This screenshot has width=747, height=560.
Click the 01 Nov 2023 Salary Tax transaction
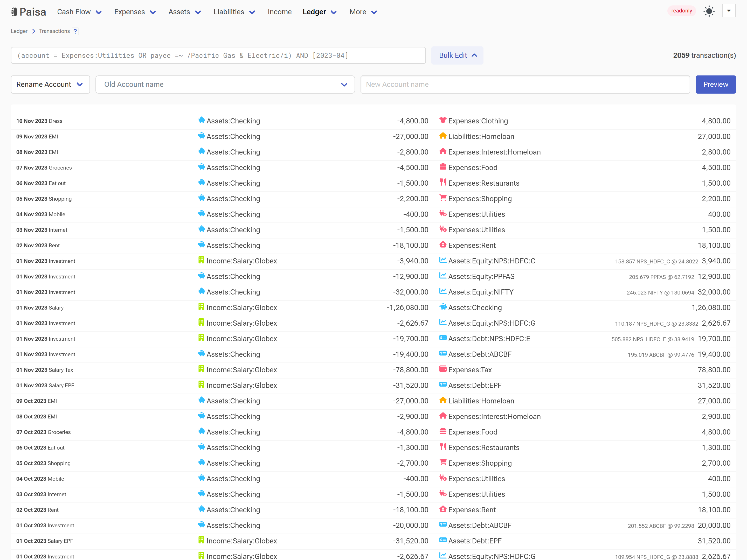pos(45,370)
